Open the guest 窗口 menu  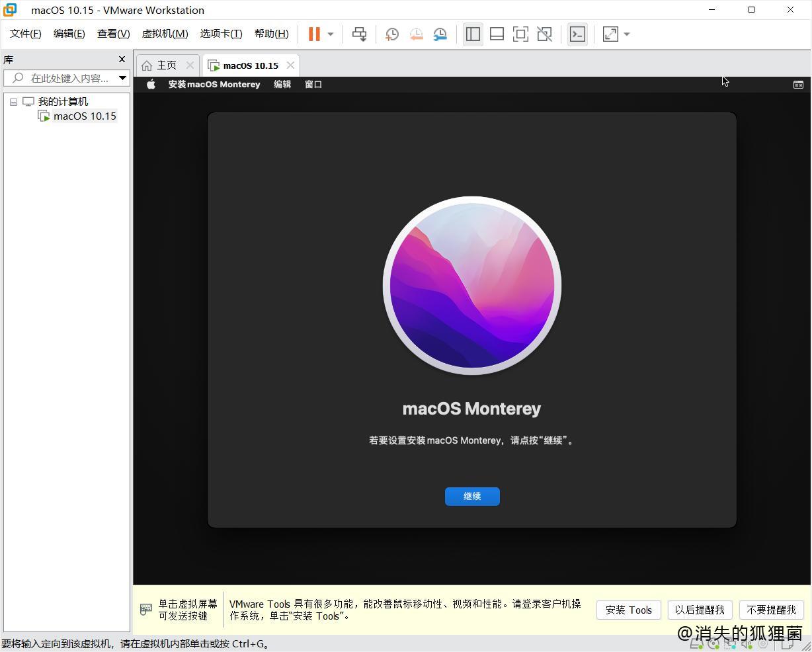[x=313, y=84]
